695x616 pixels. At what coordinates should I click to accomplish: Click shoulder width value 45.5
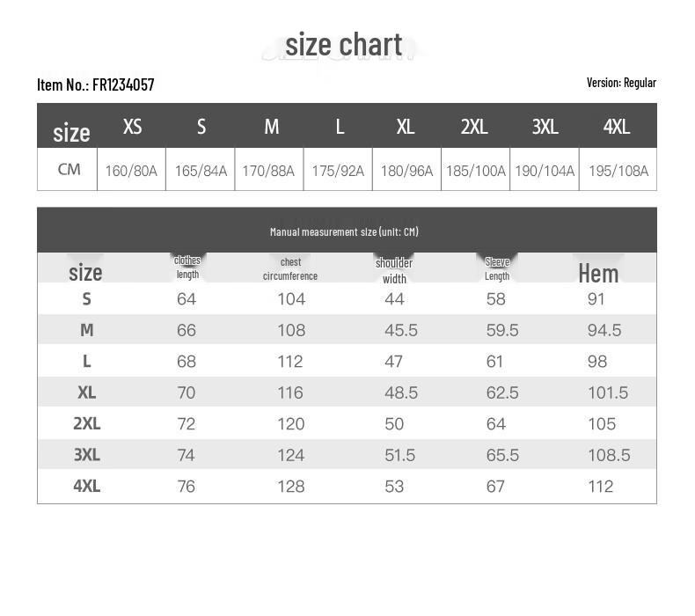[x=401, y=330]
